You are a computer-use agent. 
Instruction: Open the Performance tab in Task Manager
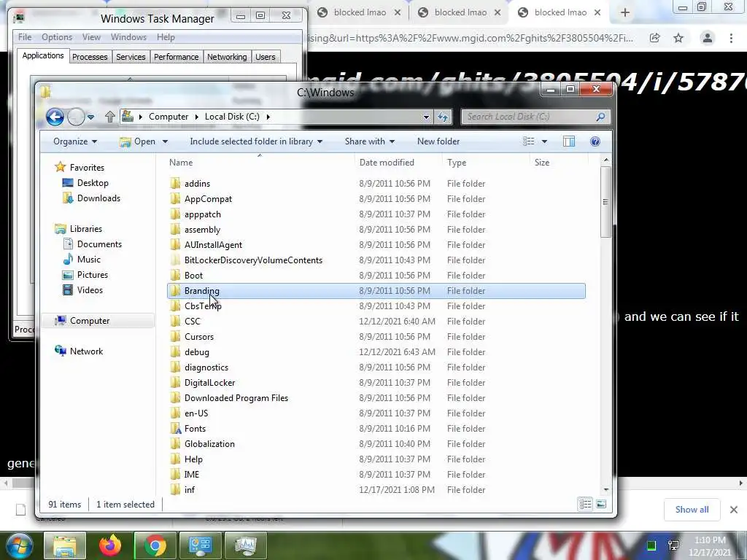click(176, 57)
